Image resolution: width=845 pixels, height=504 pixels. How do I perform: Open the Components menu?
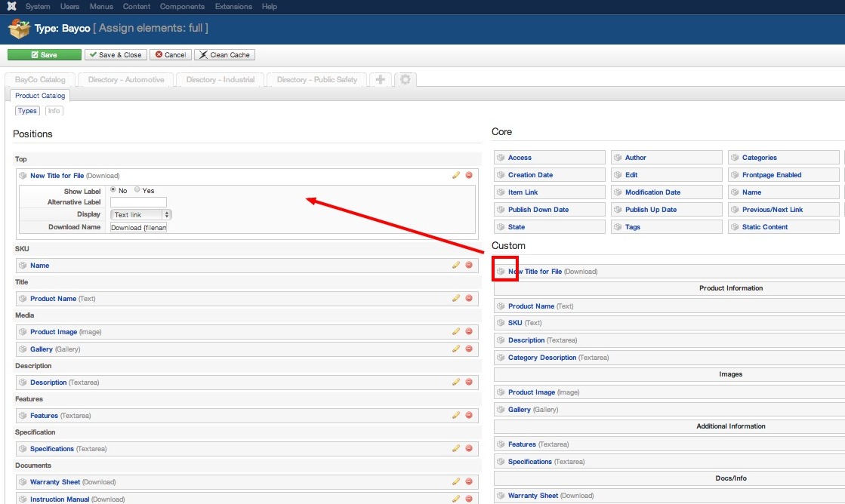(182, 7)
